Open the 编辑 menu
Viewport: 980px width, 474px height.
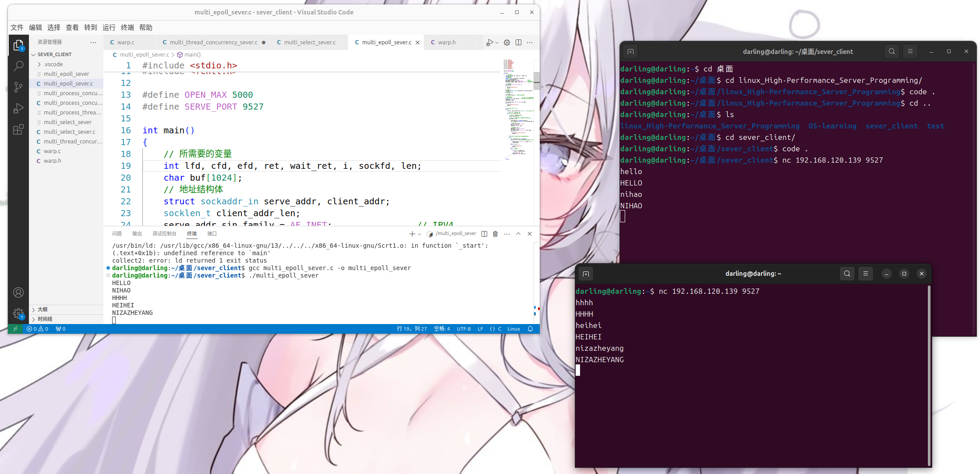35,28
